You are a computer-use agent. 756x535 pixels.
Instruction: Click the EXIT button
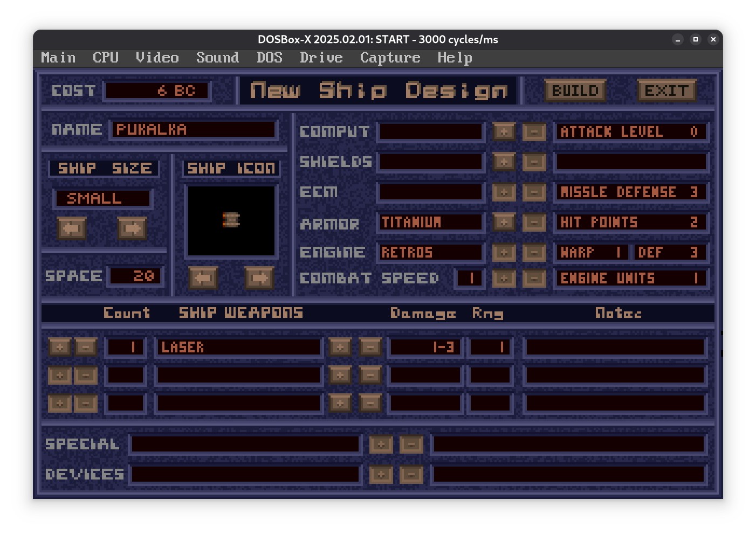(666, 91)
